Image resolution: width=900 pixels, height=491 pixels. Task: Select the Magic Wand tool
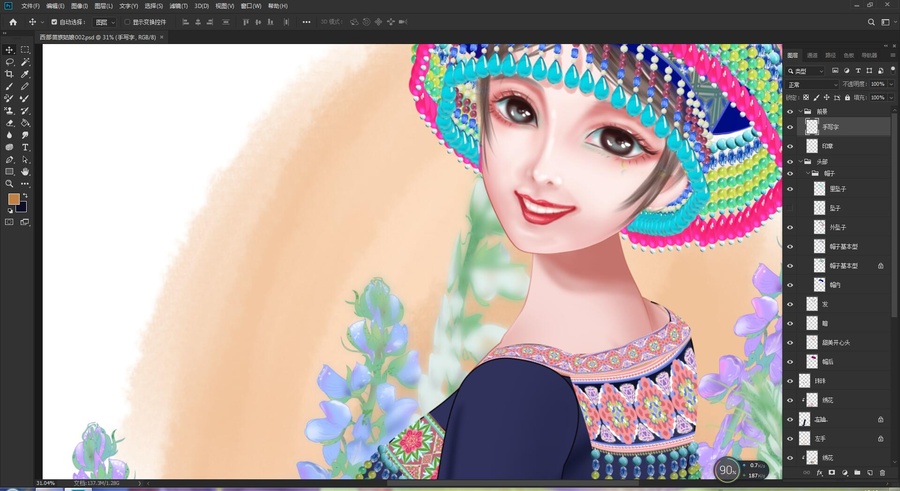[25, 62]
